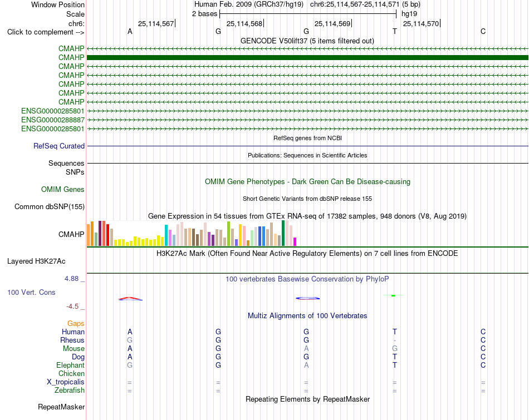Click the 'Click to complement -->' label
This screenshot has height=420, width=529.
46,32
